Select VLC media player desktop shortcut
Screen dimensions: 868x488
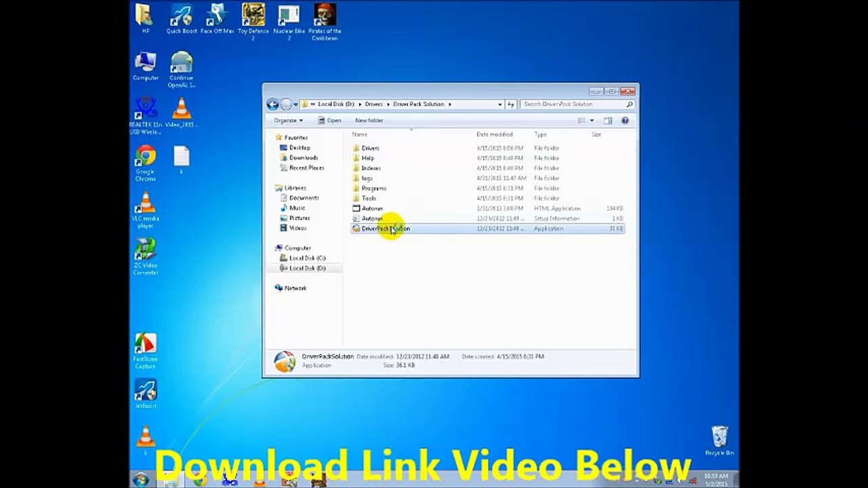coord(145,211)
